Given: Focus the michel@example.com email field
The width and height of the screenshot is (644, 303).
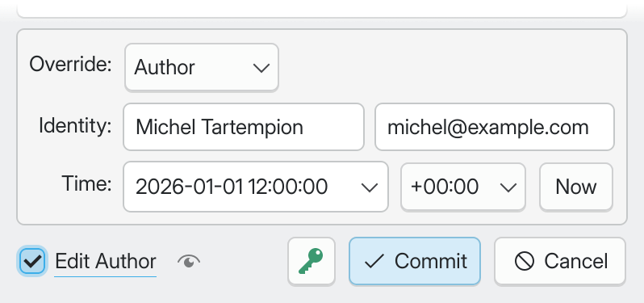Looking at the screenshot, I should 495,127.
